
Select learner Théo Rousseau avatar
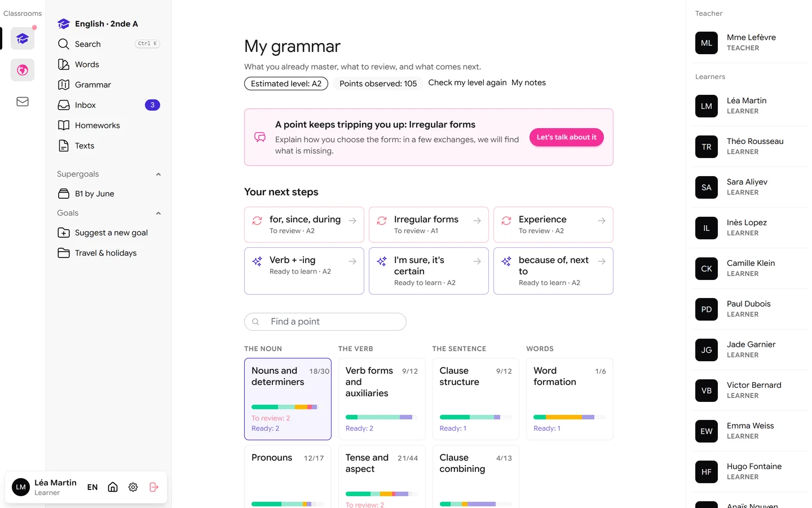(x=707, y=147)
